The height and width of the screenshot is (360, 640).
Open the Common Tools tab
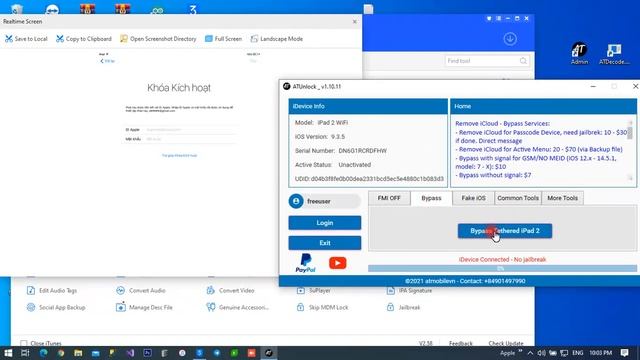518,198
